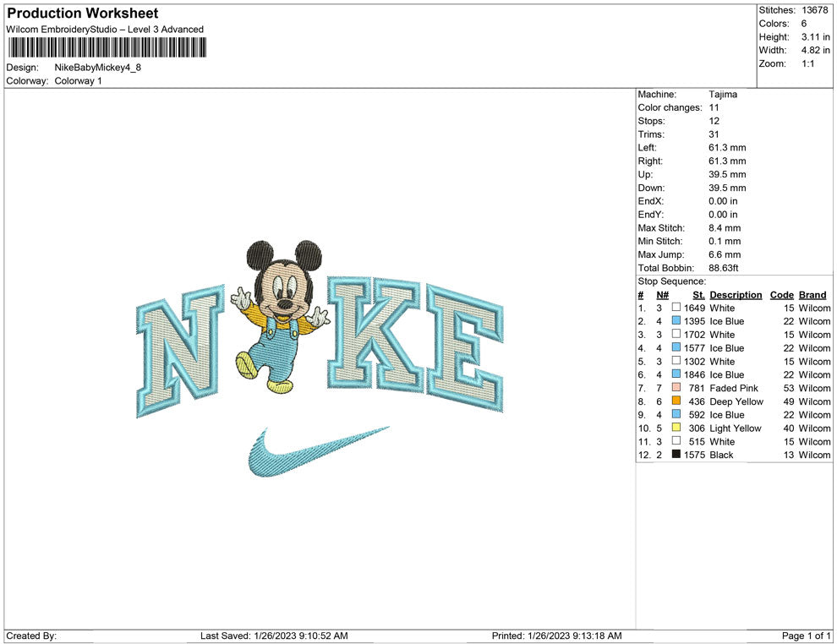Click stitch count '1702' in row 3
The height and width of the screenshot is (644, 837).
(694, 334)
